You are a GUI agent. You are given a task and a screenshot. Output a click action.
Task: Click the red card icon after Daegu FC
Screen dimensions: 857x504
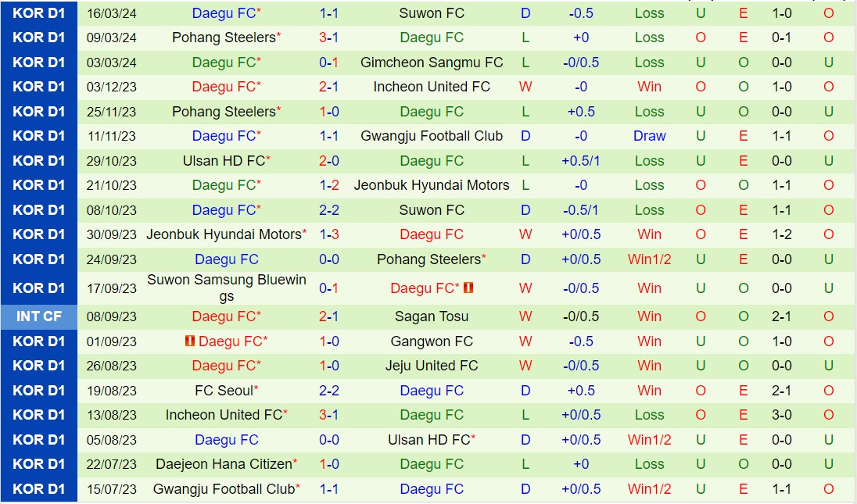click(x=468, y=288)
